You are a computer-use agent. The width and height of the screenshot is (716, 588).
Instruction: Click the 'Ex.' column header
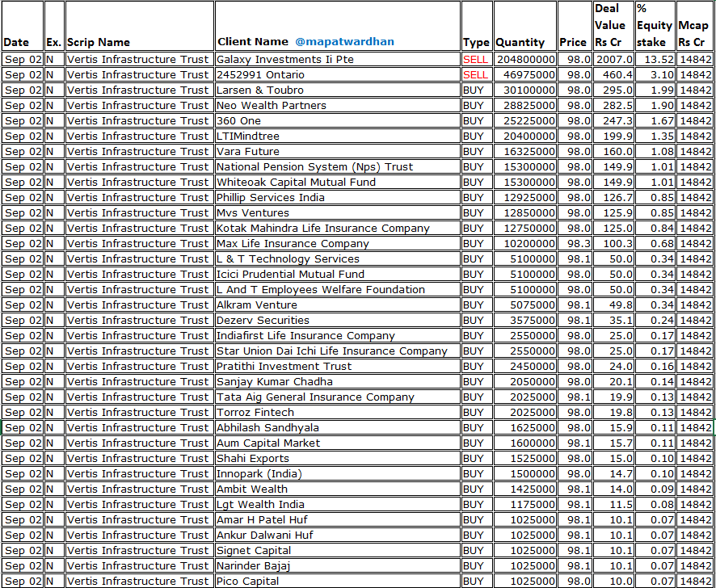(54, 26)
